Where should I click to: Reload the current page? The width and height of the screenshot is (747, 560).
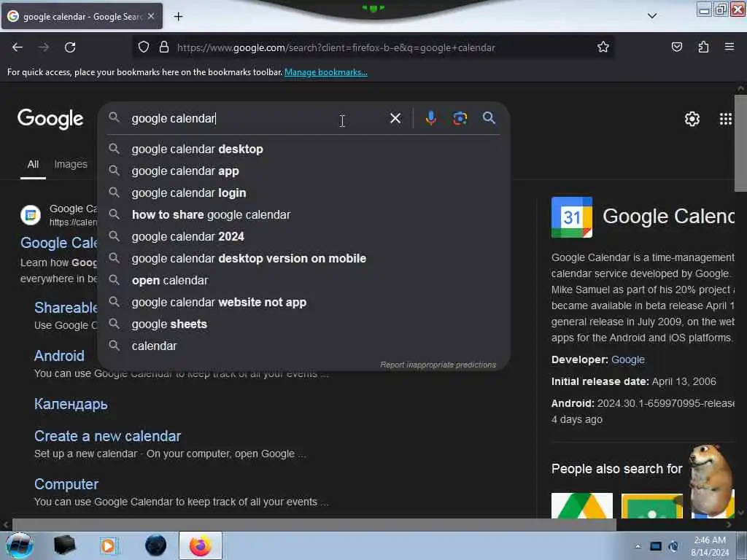pos(70,47)
